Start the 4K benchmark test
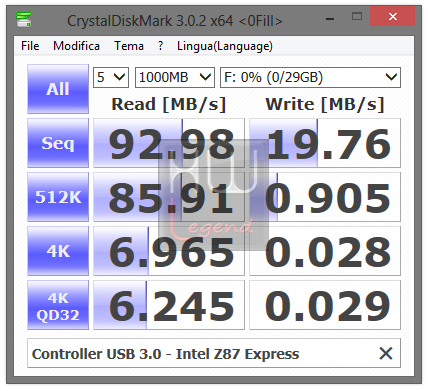 point(58,251)
